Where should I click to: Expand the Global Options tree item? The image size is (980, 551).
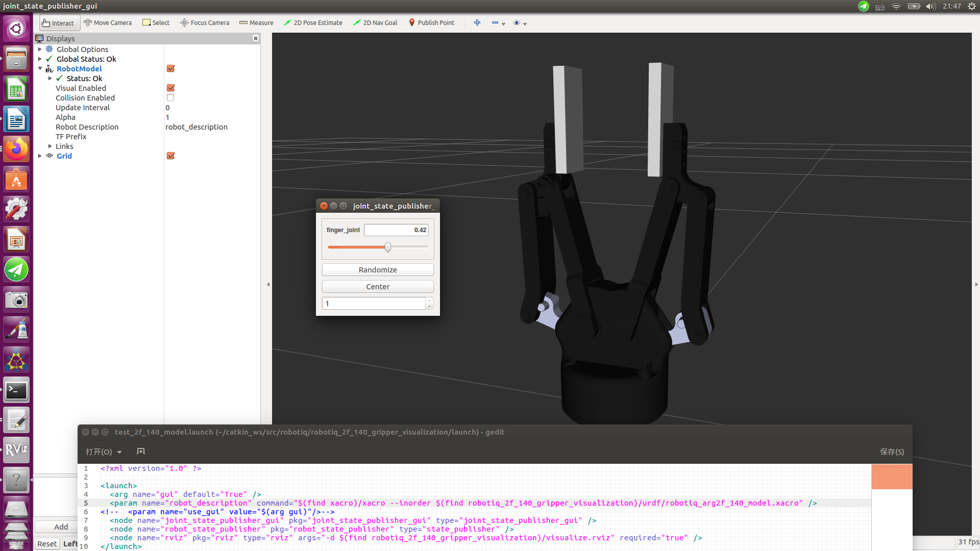(x=40, y=49)
